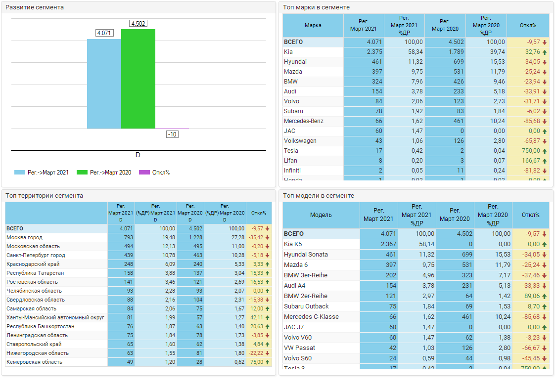Click red down arrow in Mercedes C-Klasse row
Screen dimensions: 555x392
pyautogui.click(x=545, y=317)
